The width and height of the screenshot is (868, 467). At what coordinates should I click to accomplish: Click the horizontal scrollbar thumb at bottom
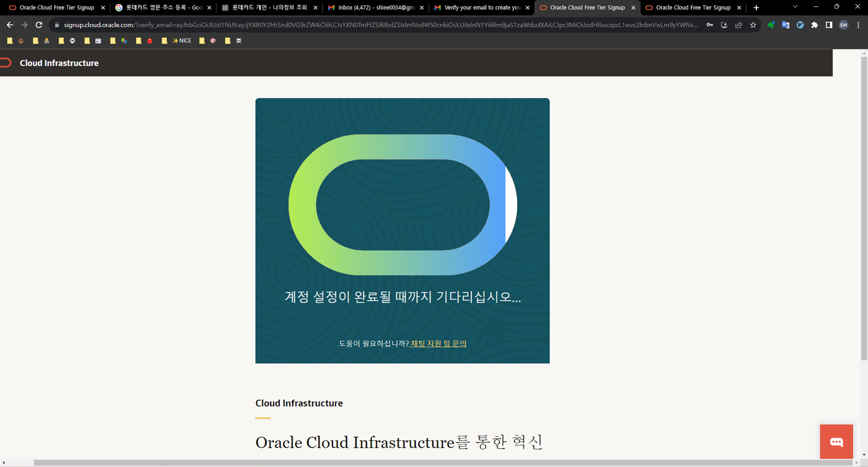(x=443, y=463)
